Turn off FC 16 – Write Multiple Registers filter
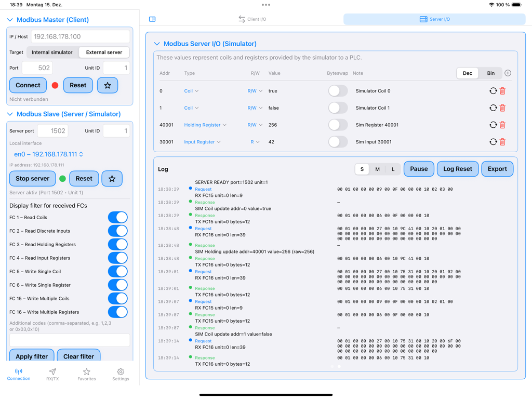 tap(118, 312)
